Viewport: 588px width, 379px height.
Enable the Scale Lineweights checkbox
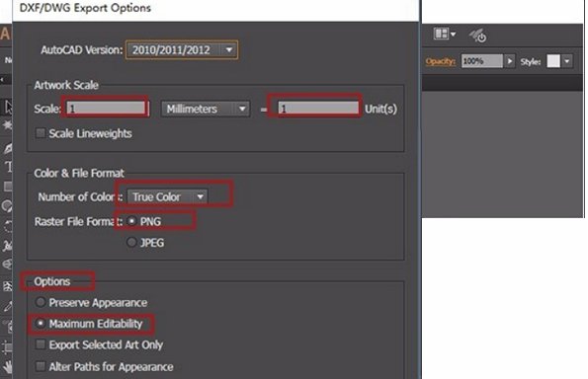[x=41, y=133]
